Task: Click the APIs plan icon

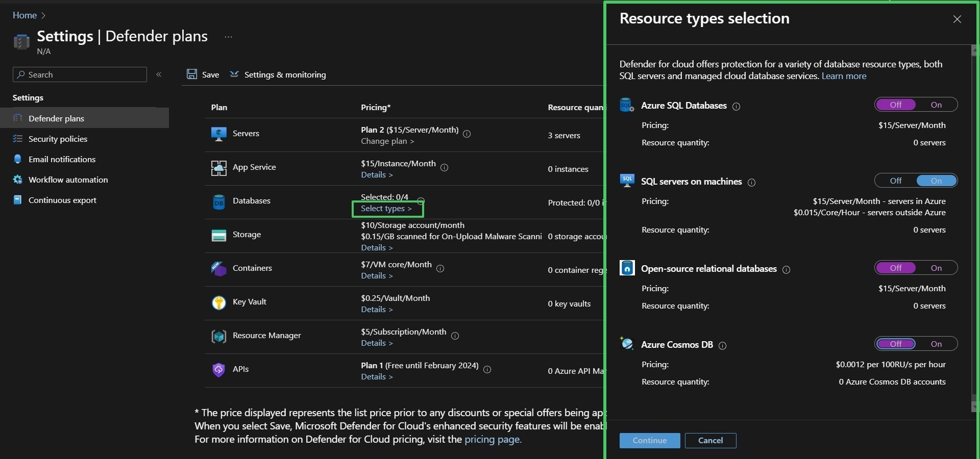Action: (219, 370)
